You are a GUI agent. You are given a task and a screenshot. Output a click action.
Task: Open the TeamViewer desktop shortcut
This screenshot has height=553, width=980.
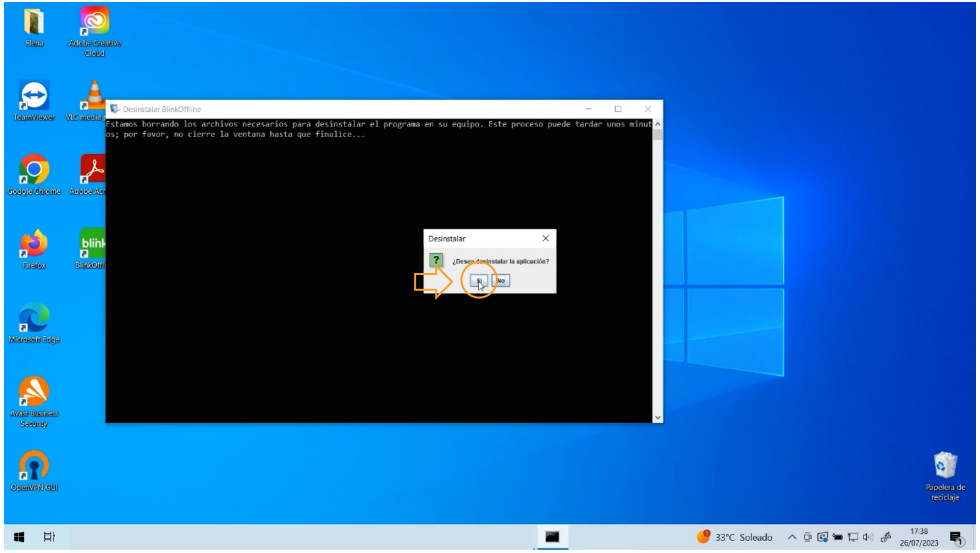tap(34, 98)
